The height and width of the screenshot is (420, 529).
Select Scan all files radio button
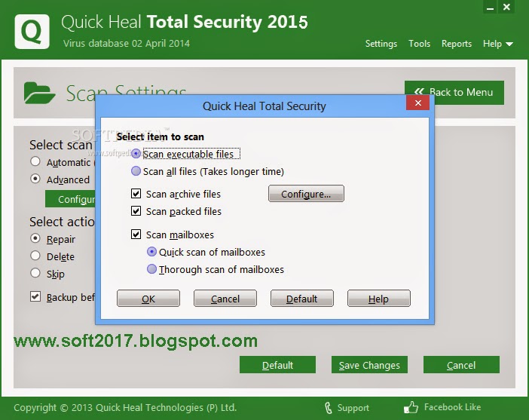(136, 171)
